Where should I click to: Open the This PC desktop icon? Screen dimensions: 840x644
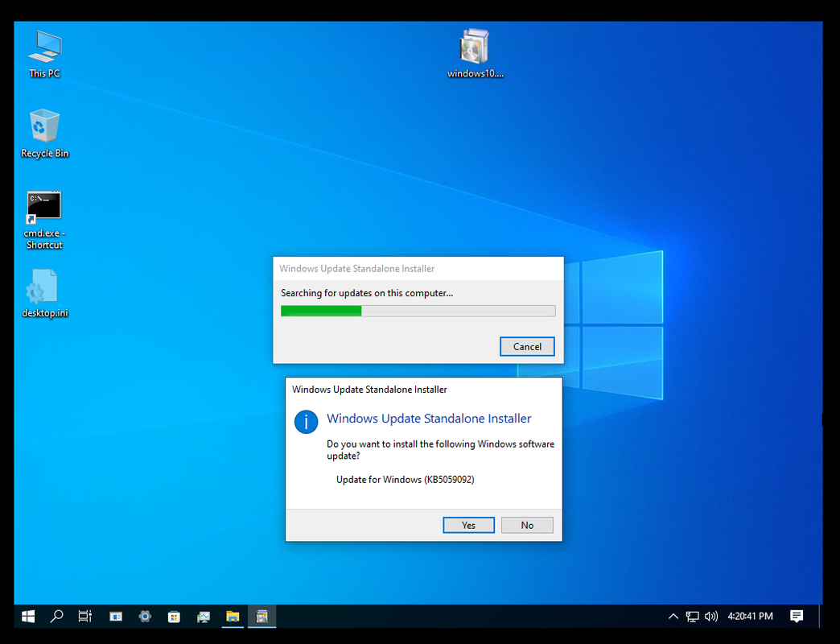tap(44, 55)
